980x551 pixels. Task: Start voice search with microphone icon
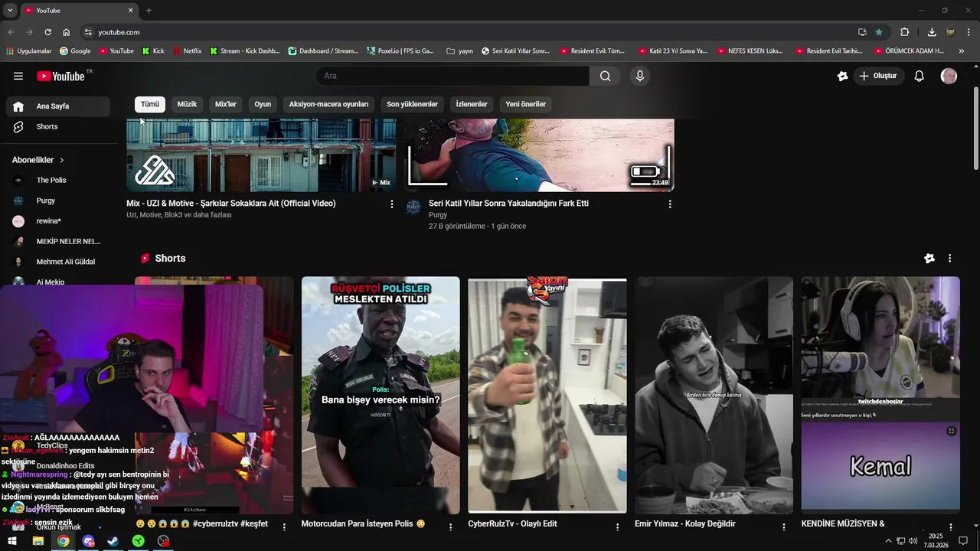tap(640, 76)
